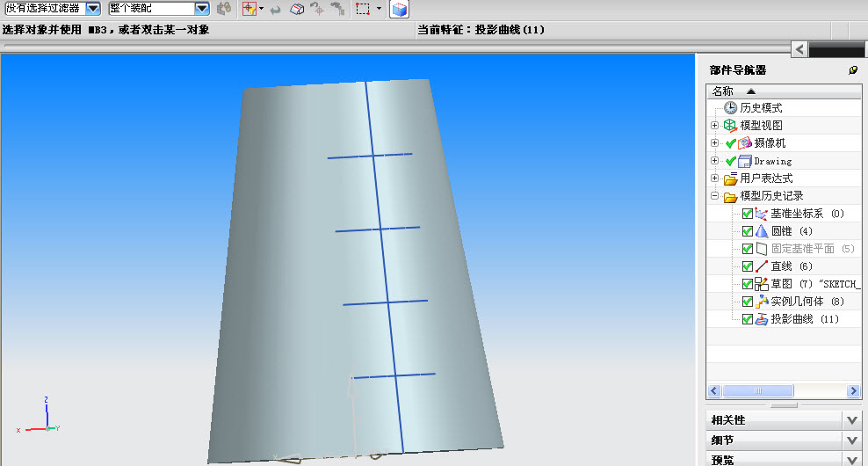868x466 pixels.
Task: Expand the 相关性 panel
Action: (x=852, y=420)
